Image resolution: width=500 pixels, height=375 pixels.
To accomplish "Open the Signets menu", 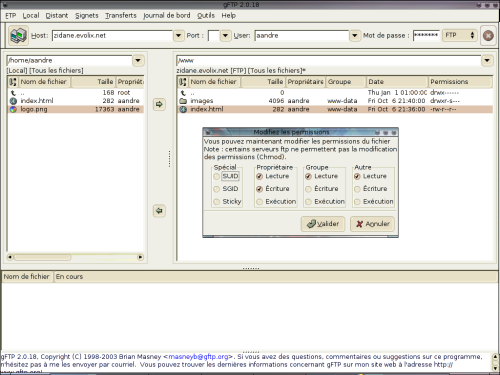I will [87, 15].
